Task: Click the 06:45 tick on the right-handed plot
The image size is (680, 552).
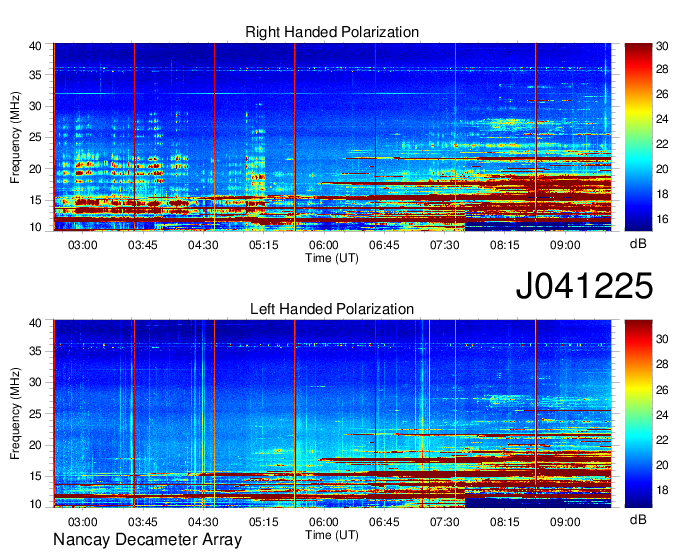Action: [384, 245]
